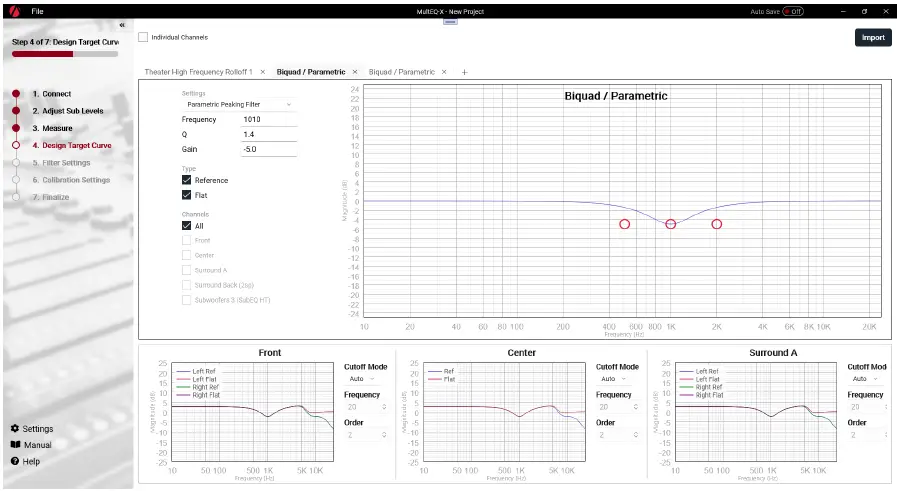Open Surround A Cutoff Mode Auto dropdown
Image resolution: width=897 pixels, height=491 pixels.
pos(866,379)
